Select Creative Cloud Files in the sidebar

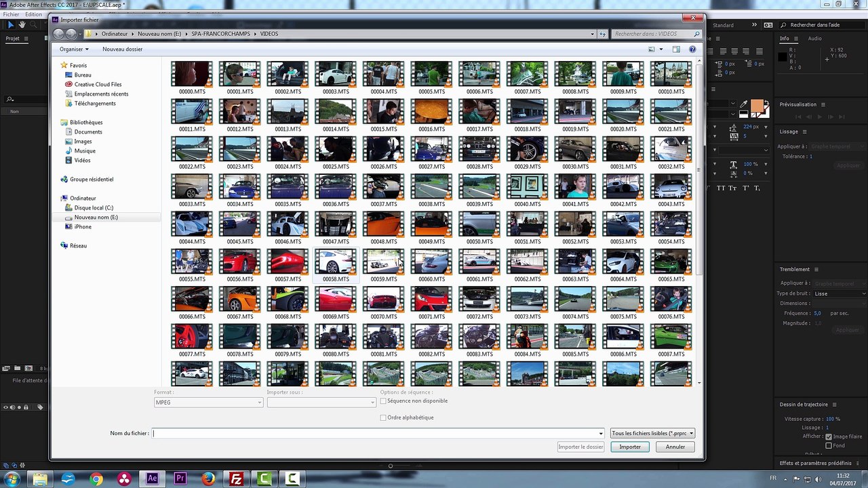pyautogui.click(x=98, y=85)
